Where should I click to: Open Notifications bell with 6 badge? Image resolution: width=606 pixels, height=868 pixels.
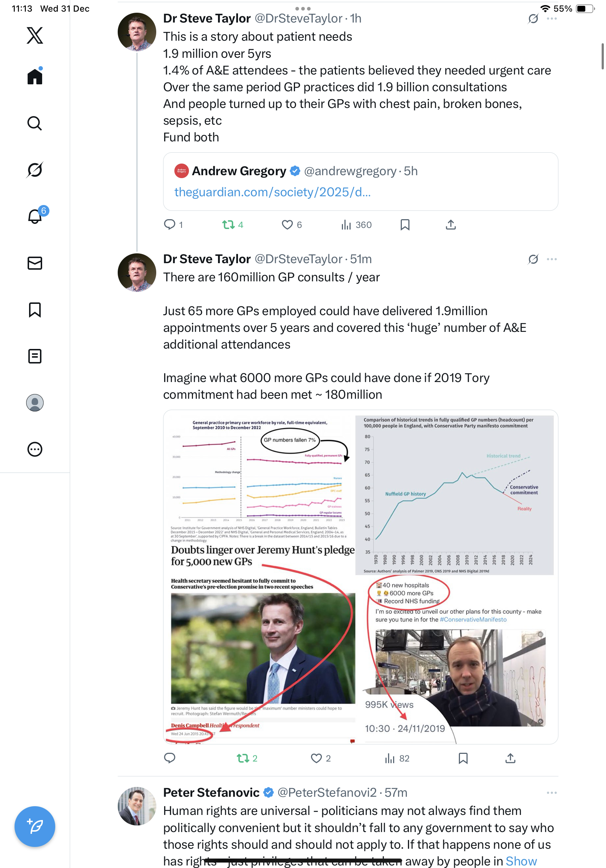35,216
